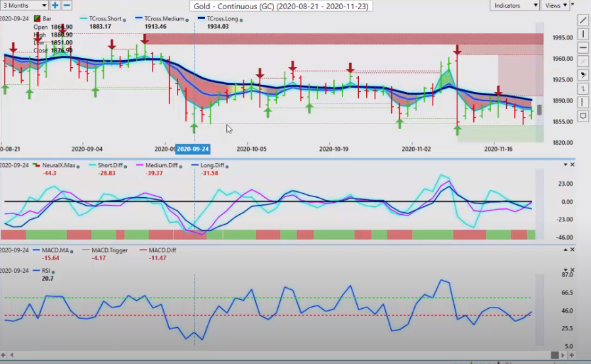Click the MACD.MA legend label

[55, 250]
